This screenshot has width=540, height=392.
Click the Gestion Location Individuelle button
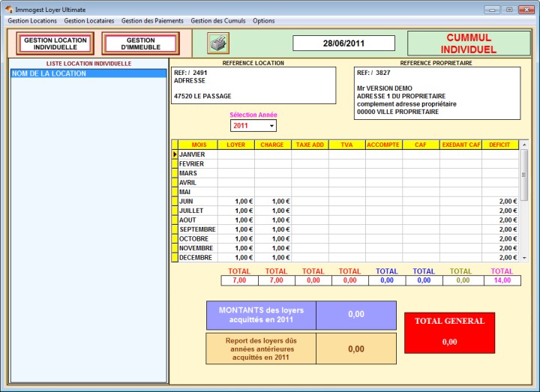55,43
